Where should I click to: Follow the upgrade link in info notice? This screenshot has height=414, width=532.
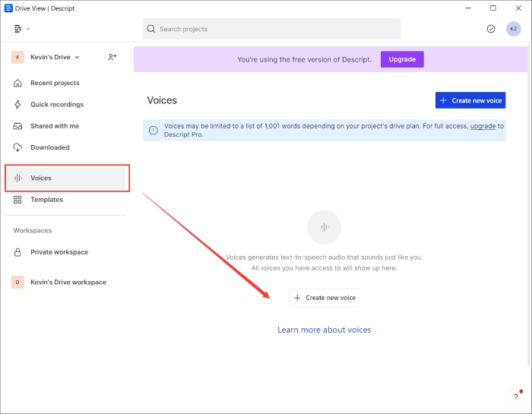pyautogui.click(x=483, y=126)
